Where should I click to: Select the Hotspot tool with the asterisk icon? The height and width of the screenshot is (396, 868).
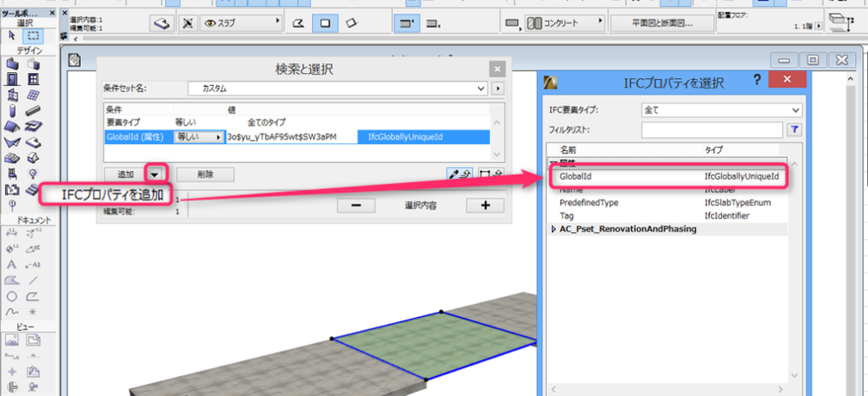33,312
